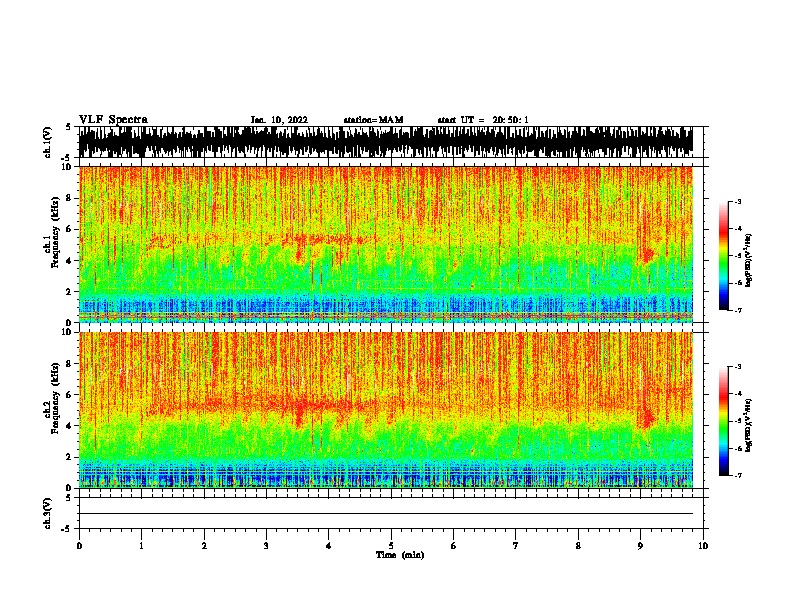Click the "-3" label on ch.2 colorbar
Viewport: 792px width, 612px height.
[x=738, y=367]
